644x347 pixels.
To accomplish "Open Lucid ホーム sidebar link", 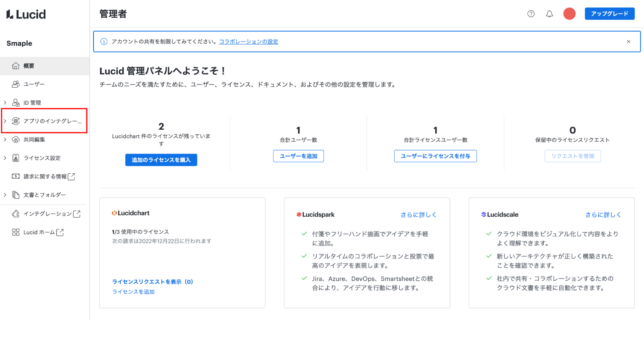I will click(39, 232).
